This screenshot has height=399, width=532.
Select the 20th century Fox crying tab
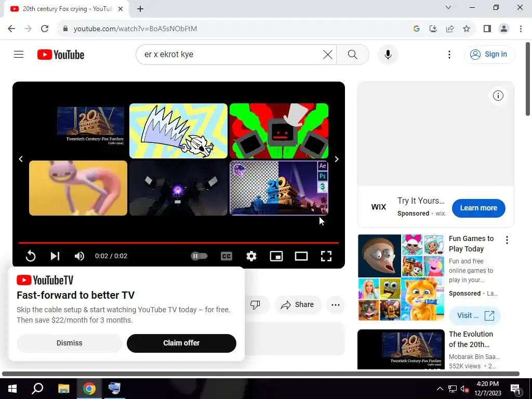66,9
